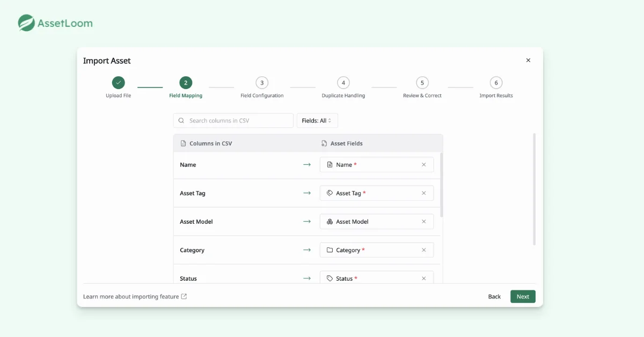Open the Status field selector

pos(377,277)
